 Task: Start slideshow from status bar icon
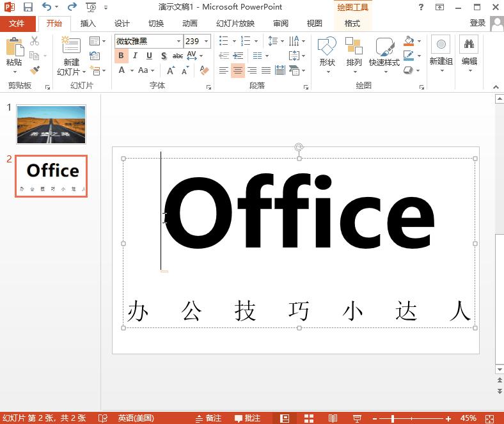tap(357, 418)
